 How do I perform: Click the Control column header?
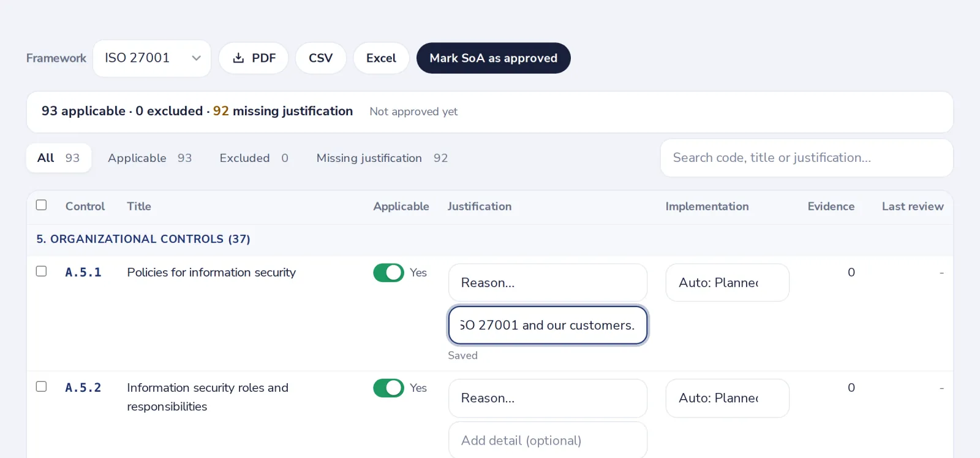click(x=85, y=207)
